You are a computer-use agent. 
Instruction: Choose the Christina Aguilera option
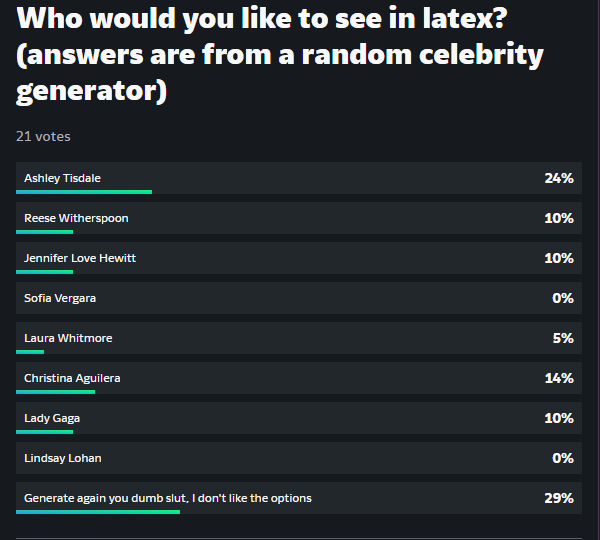[299, 378]
